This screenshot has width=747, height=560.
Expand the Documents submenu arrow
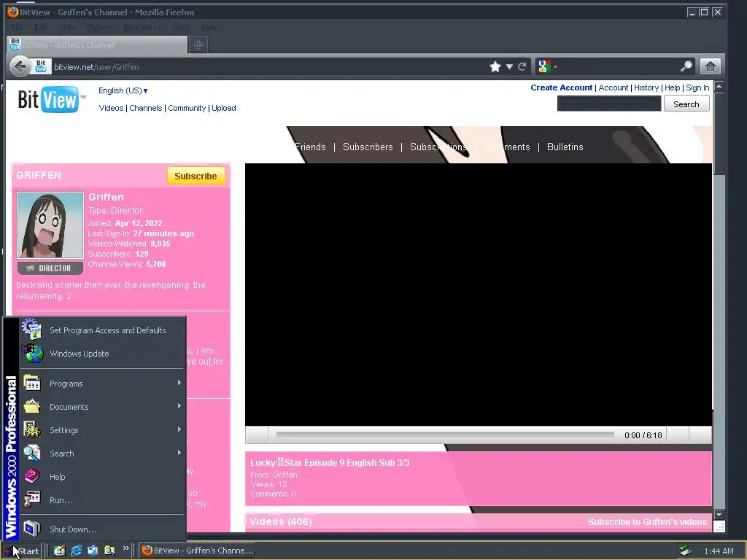click(x=179, y=406)
